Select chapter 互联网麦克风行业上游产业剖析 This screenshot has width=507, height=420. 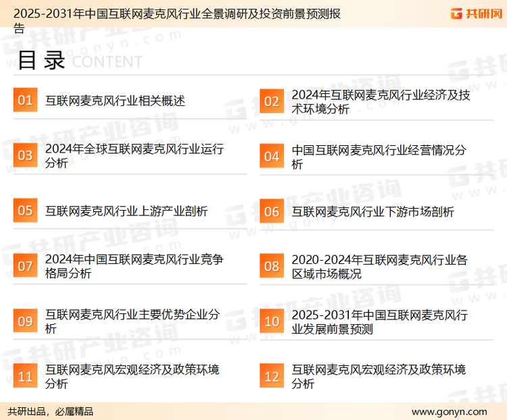click(126, 211)
